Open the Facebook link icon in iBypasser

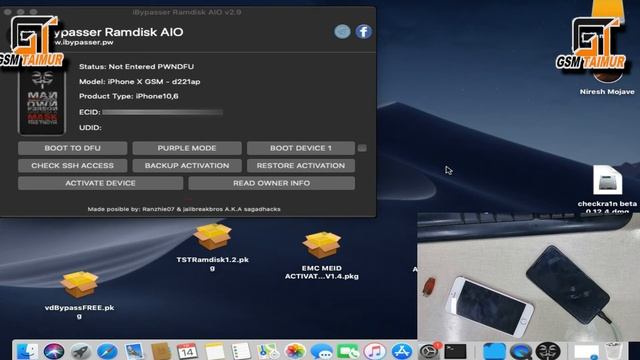pyautogui.click(x=363, y=31)
